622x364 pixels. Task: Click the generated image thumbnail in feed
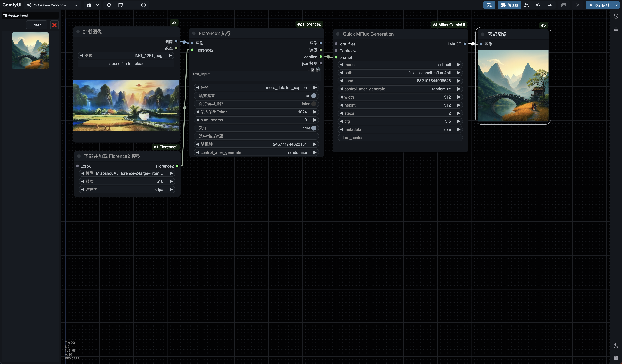coord(30,51)
